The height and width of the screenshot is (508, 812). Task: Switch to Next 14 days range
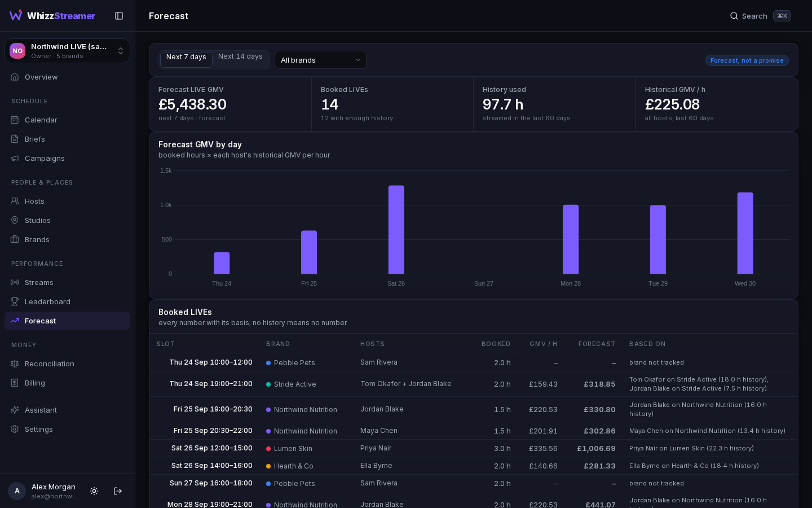240,56
